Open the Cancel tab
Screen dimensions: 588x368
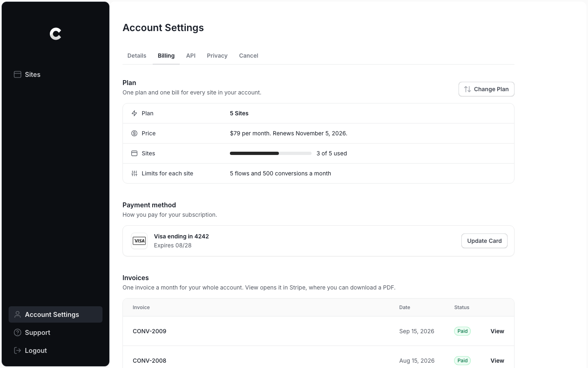click(249, 56)
